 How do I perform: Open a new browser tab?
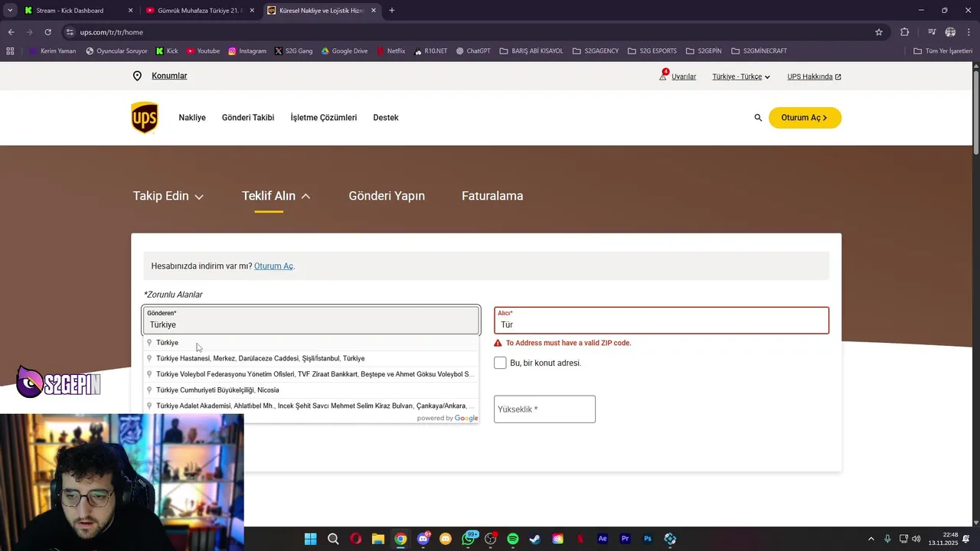pos(392,11)
